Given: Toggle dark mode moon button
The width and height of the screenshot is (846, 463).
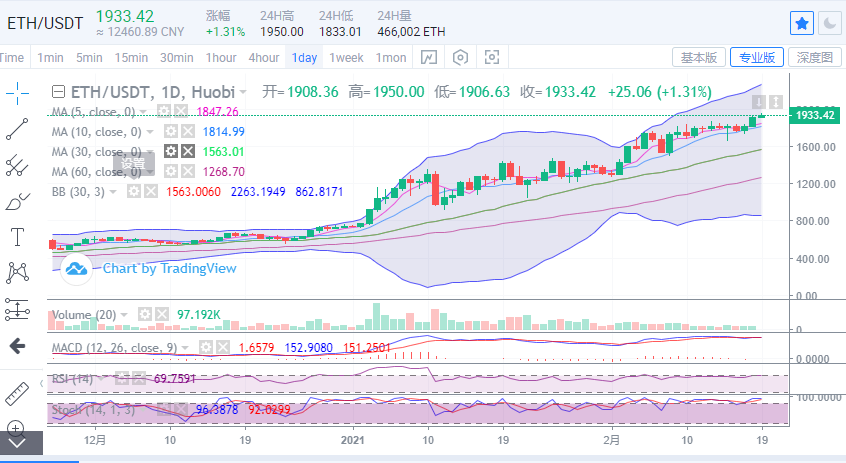Looking at the screenshot, I should 830,23.
